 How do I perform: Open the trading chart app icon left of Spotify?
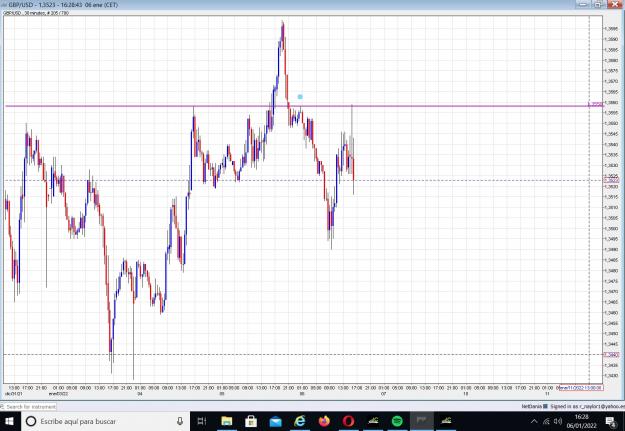373,421
